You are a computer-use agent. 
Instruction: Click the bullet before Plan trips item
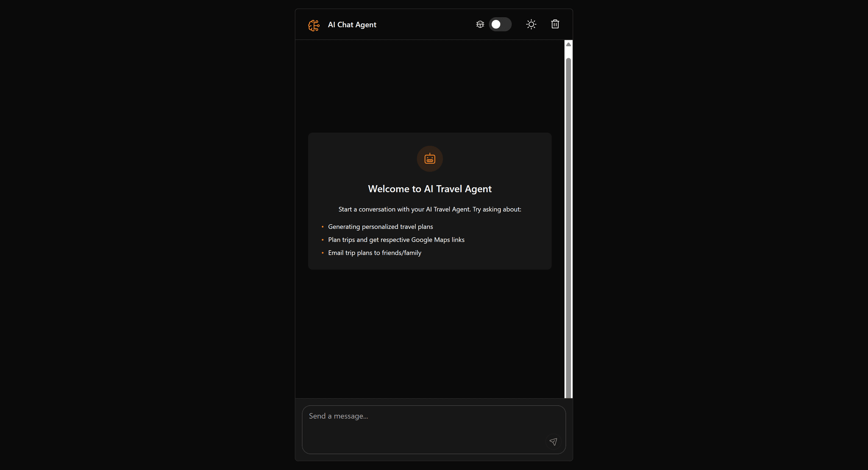click(x=323, y=240)
